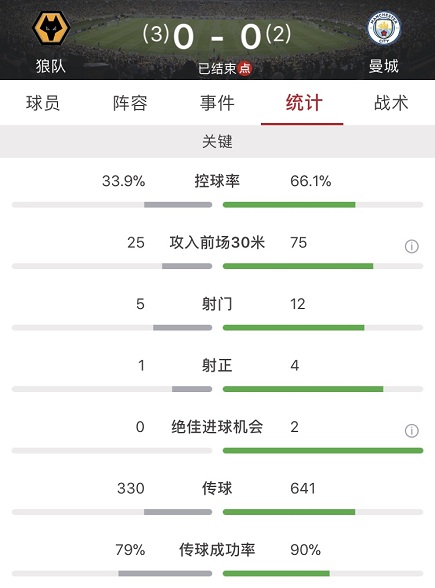Tap the Manchester City team crest

(384, 28)
